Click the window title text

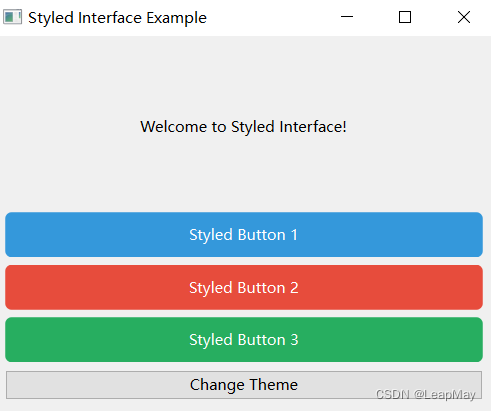[117, 18]
